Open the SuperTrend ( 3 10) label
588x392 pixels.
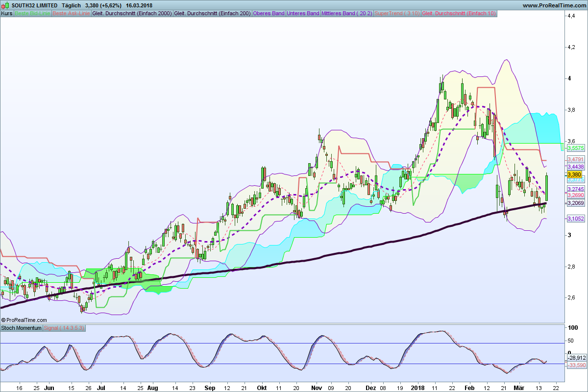click(397, 13)
